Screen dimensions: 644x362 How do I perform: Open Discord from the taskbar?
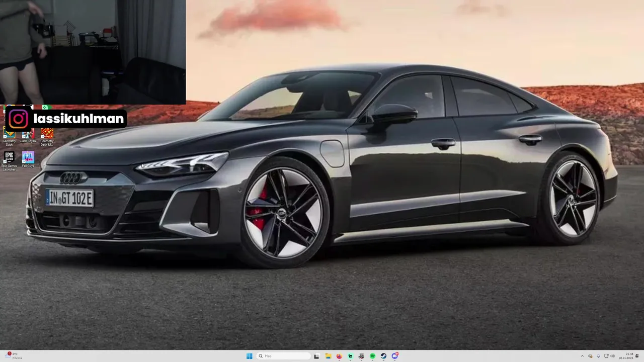pyautogui.click(x=395, y=356)
